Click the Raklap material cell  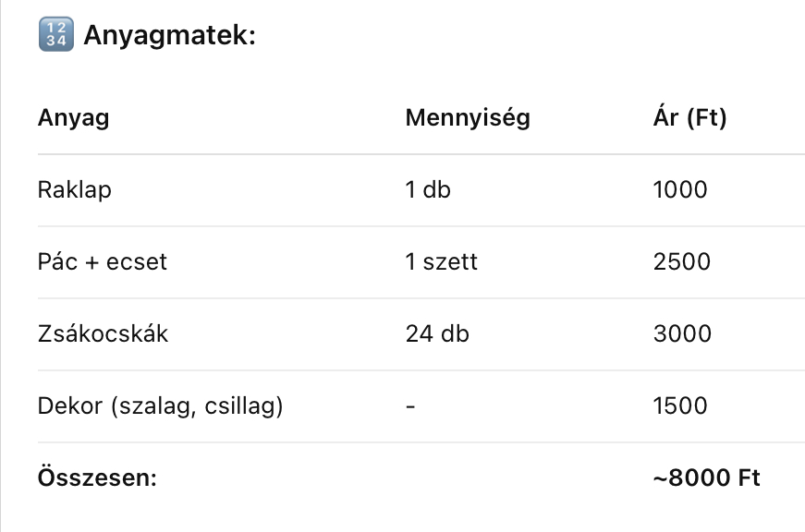point(74,190)
